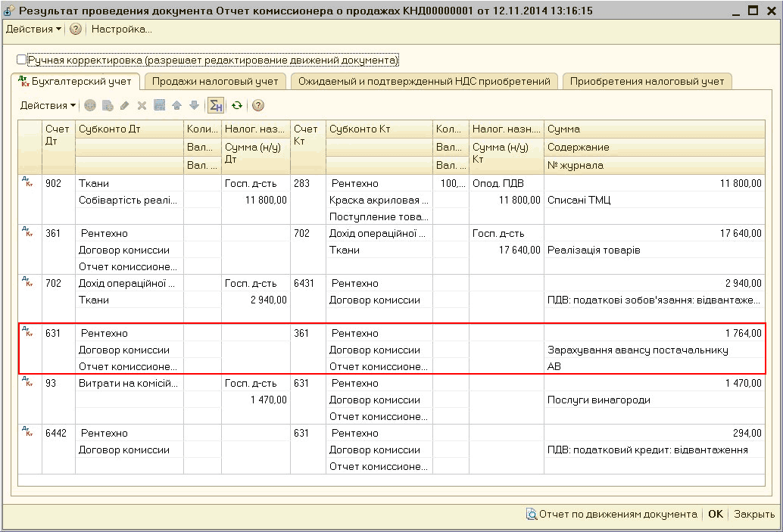Click the Содержание column header
The width and height of the screenshot is (783, 532).
point(654,148)
